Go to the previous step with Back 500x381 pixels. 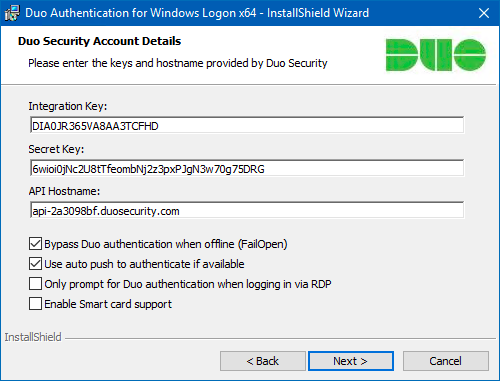pyautogui.click(x=263, y=361)
